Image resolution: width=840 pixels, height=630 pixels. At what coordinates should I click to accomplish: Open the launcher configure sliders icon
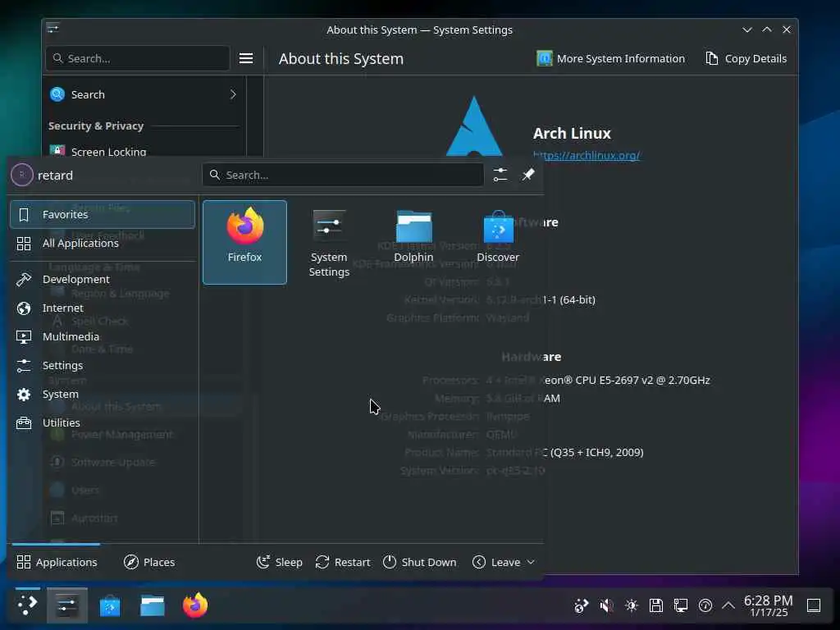pos(500,175)
